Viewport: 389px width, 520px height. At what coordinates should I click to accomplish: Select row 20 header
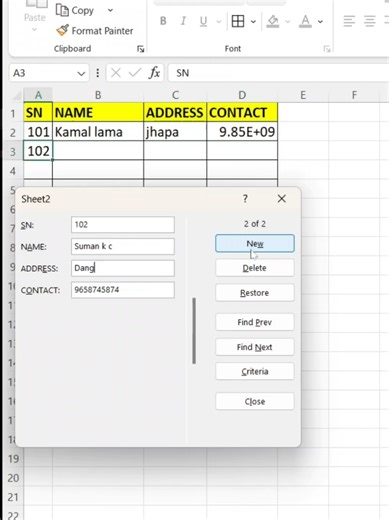coord(13,478)
